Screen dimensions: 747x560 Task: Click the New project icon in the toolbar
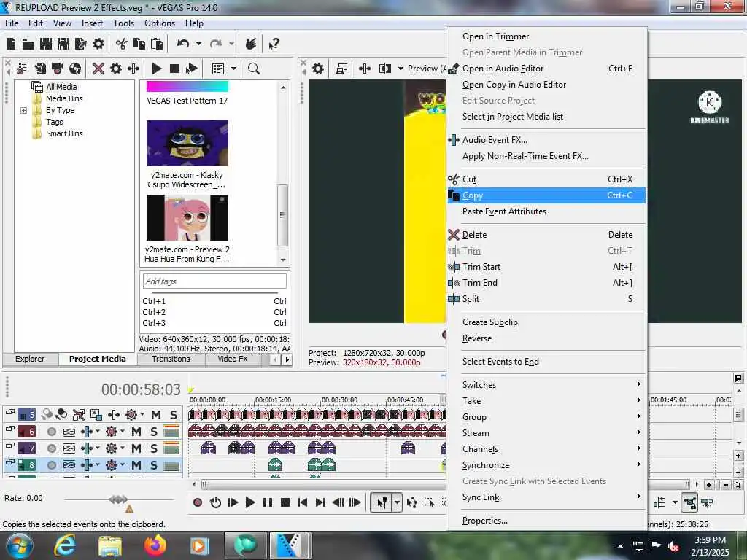(11, 44)
